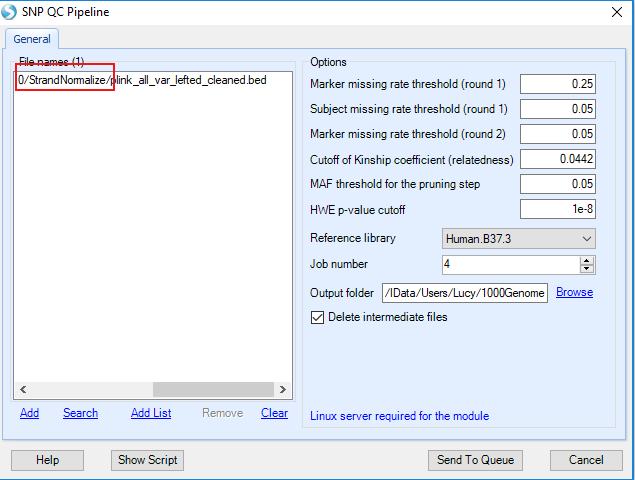The image size is (635, 480).
Task: Increase Job number with up arrow
Action: 586,261
